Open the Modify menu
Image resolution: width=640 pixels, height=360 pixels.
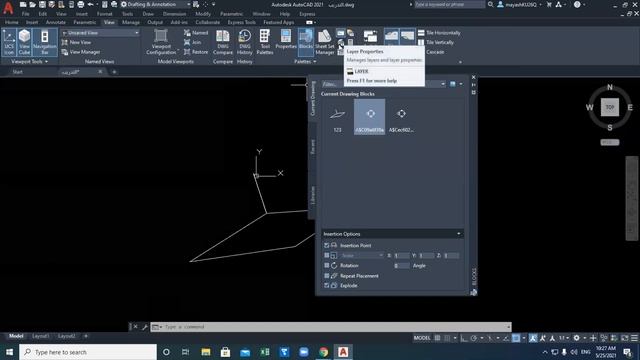pos(203,14)
